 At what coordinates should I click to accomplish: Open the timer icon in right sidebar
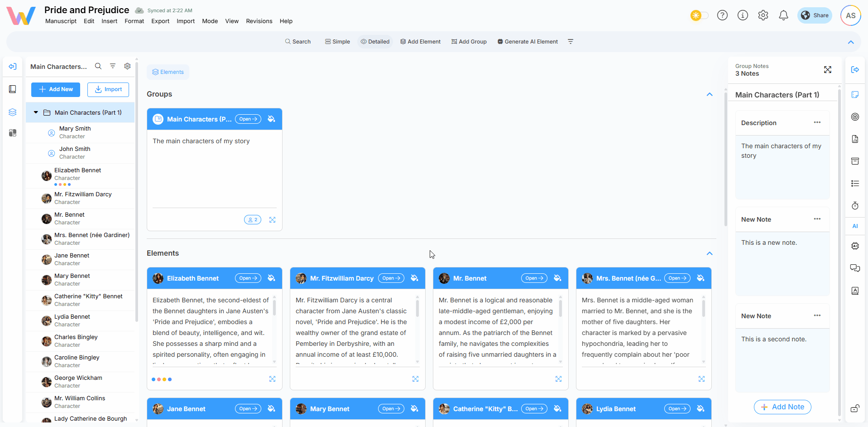point(855,206)
